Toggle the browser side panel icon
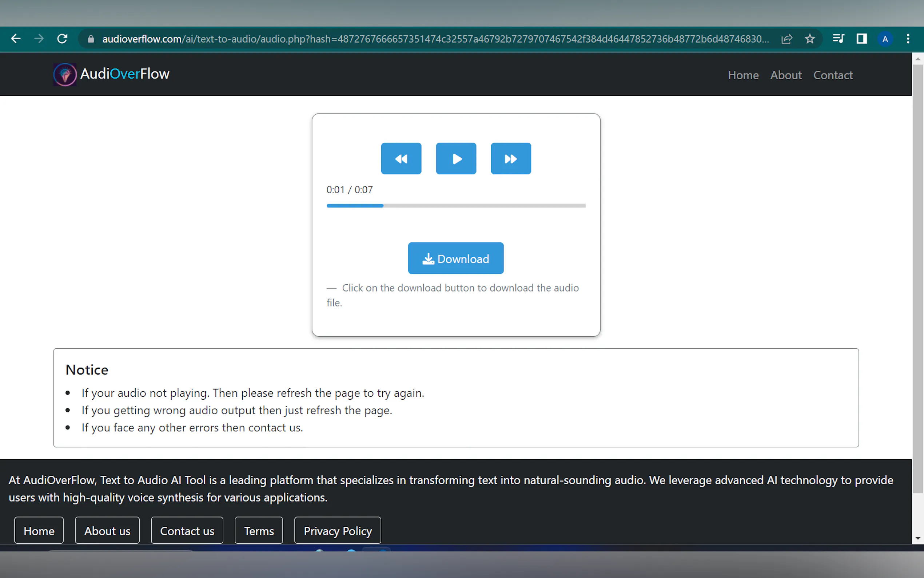Screen dimensions: 924x578 click(x=861, y=39)
